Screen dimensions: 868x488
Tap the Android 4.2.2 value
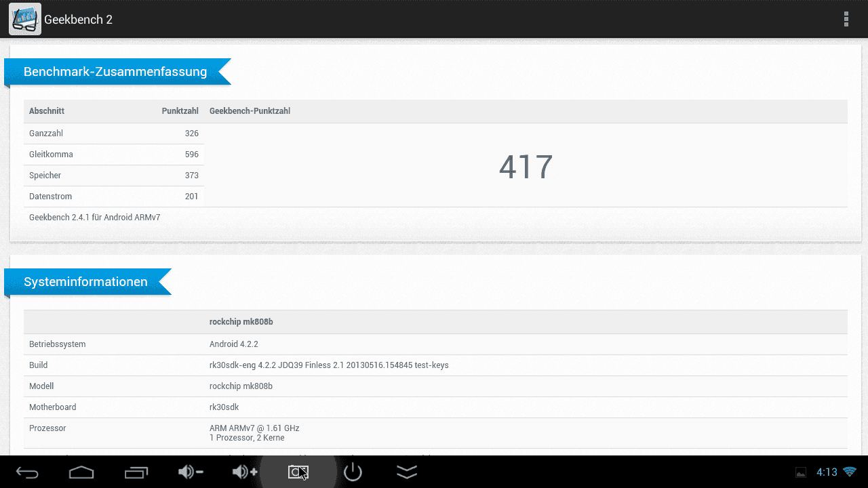tap(234, 344)
